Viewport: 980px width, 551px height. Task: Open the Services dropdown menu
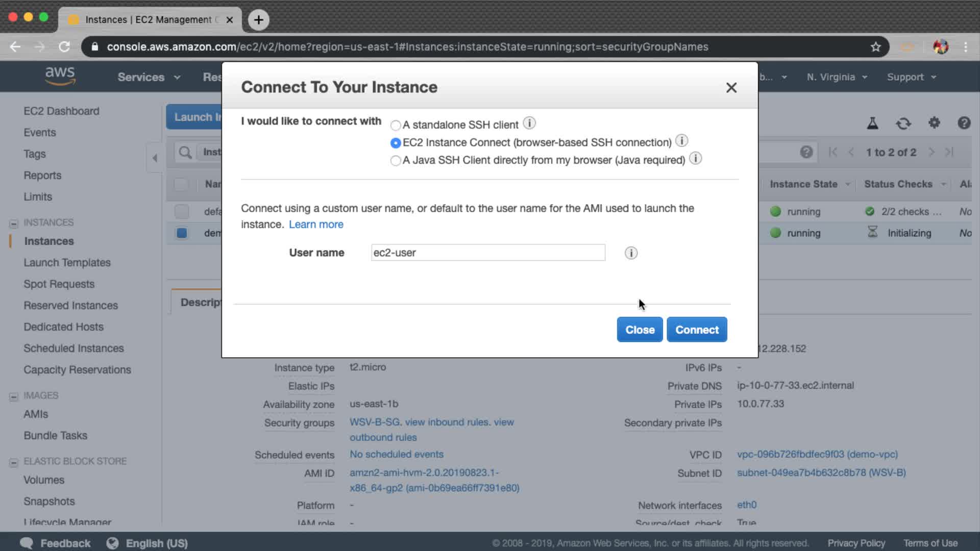(x=149, y=77)
